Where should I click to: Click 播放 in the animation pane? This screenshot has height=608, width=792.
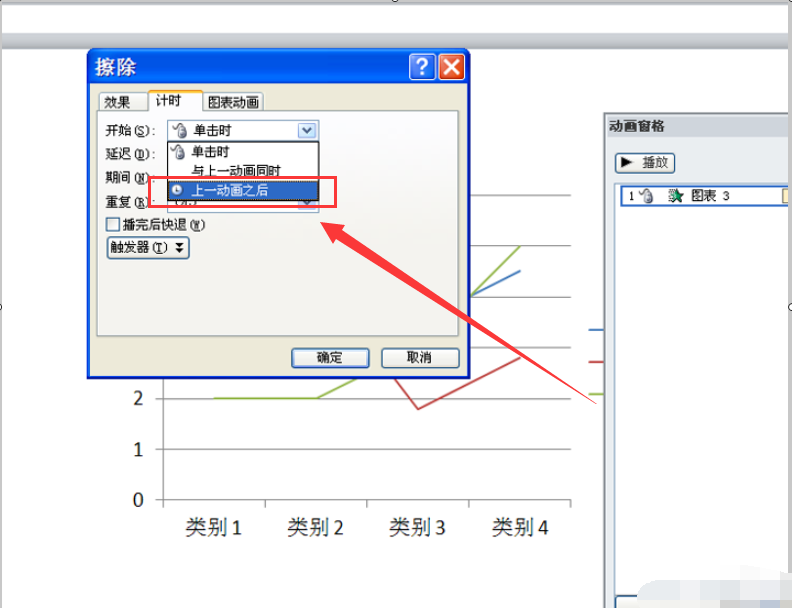click(x=645, y=163)
